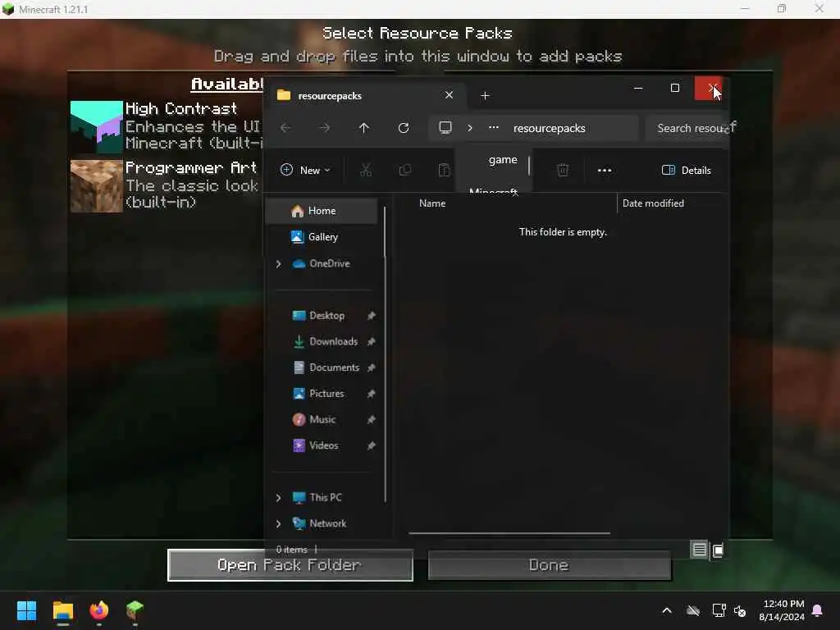Toggle the Details pane
840x630 pixels.
(687, 171)
